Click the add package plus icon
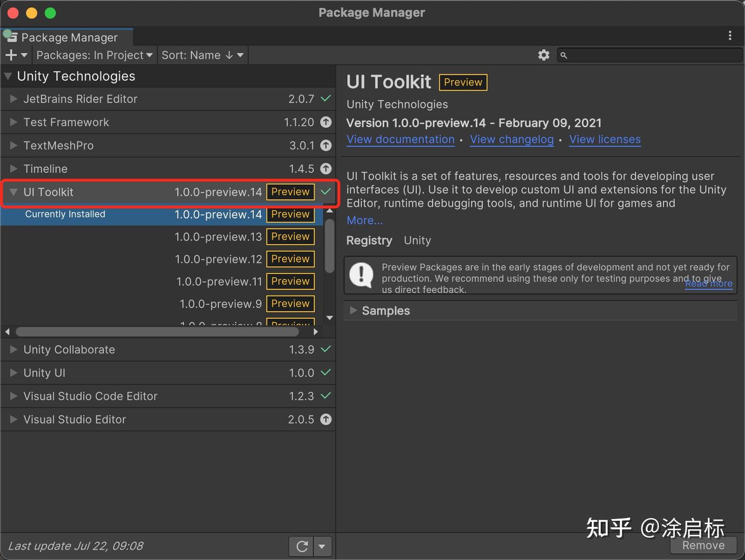Screen dimensions: 745x560 (x=11, y=55)
